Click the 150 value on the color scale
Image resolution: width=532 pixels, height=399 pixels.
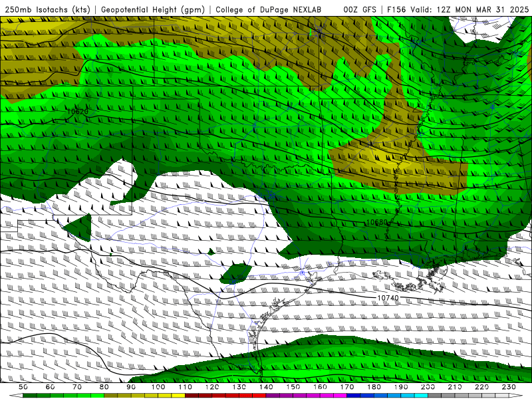tap(293, 387)
